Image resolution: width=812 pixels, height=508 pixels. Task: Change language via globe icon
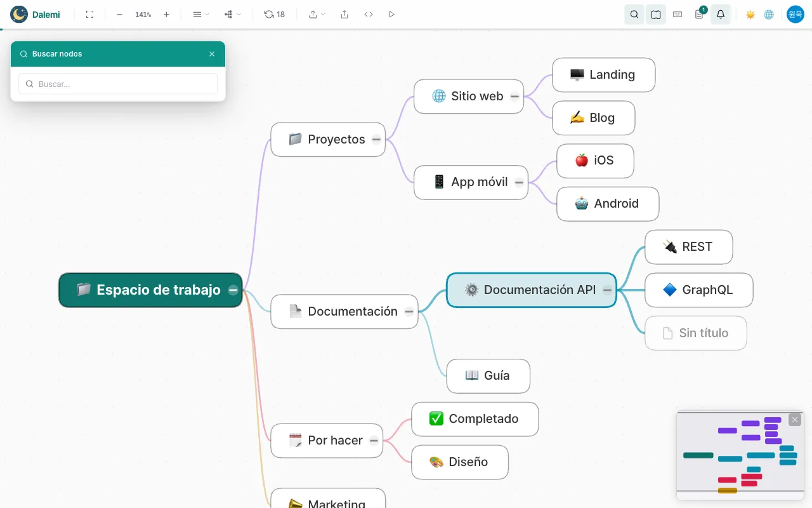click(769, 15)
